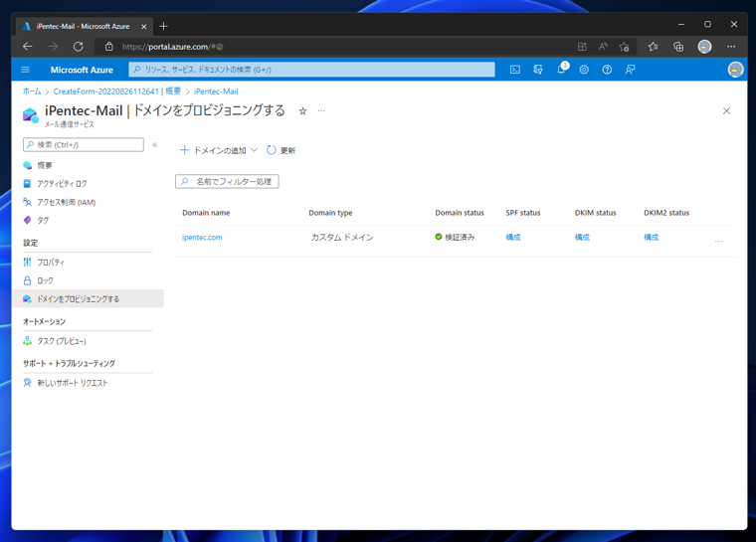Open the help question mark icon
The image size is (756, 542).
coord(607,70)
